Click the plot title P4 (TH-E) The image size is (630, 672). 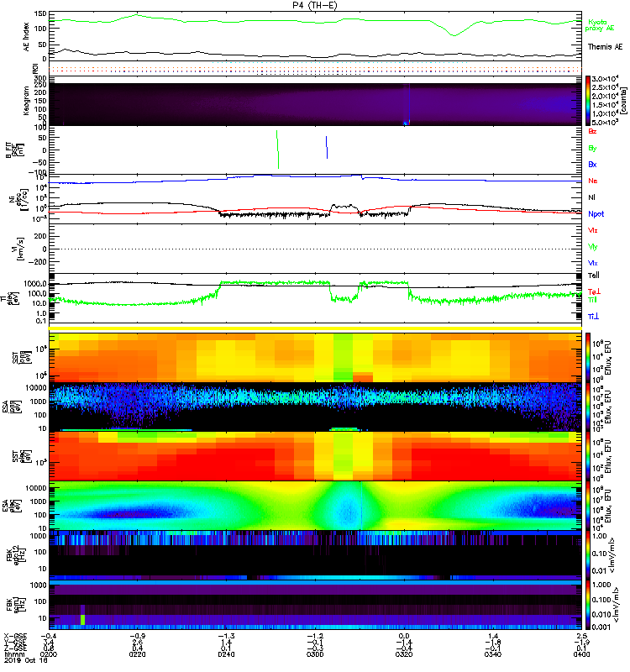(x=315, y=5)
